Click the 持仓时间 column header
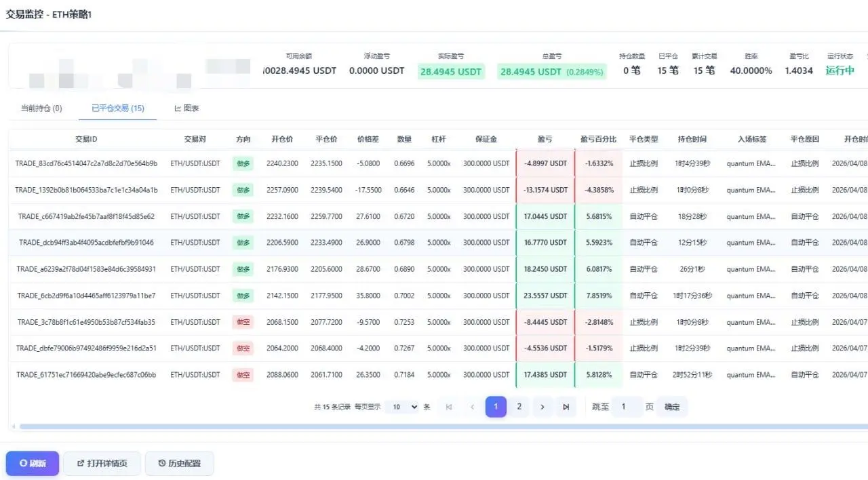Screen dimensions: 868x480 (692, 139)
